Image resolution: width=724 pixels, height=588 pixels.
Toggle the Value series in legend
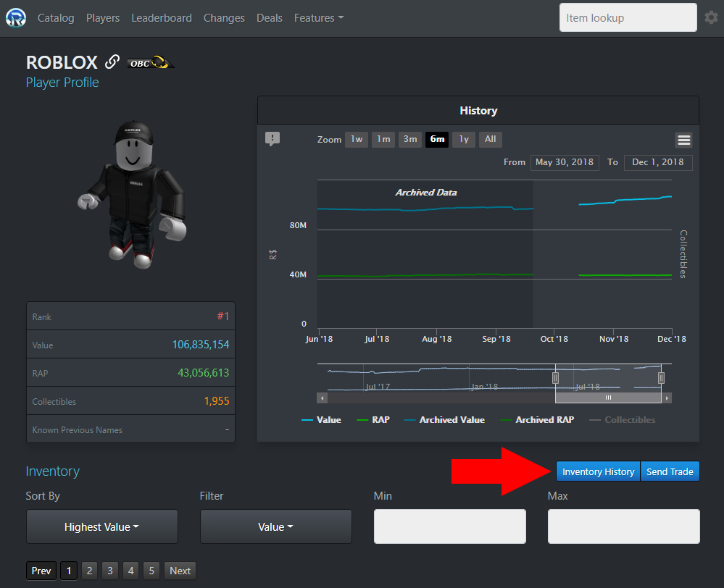(321, 419)
